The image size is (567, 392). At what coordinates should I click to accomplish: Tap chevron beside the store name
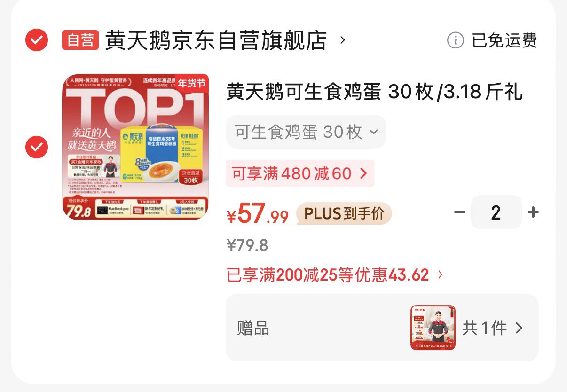point(342,40)
